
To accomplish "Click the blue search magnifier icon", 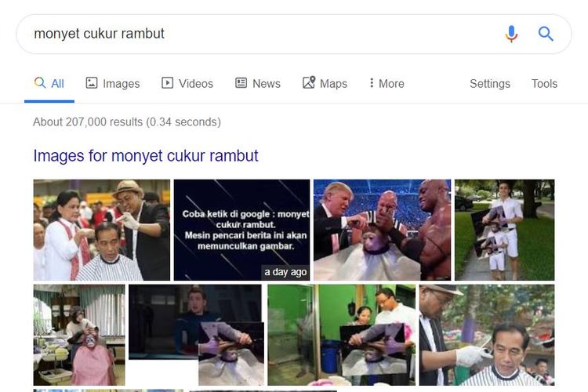I will (546, 34).
